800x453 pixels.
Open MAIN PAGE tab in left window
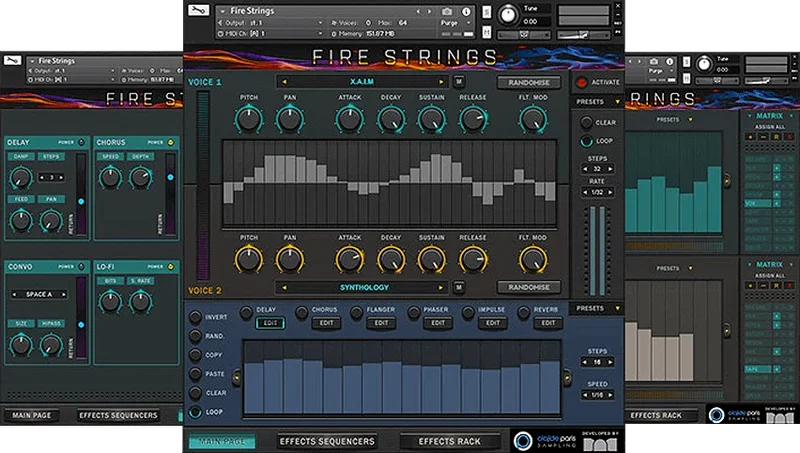point(32,415)
